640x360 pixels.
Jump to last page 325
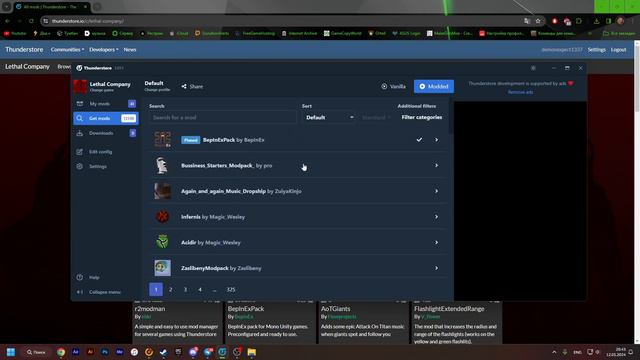coord(231,289)
